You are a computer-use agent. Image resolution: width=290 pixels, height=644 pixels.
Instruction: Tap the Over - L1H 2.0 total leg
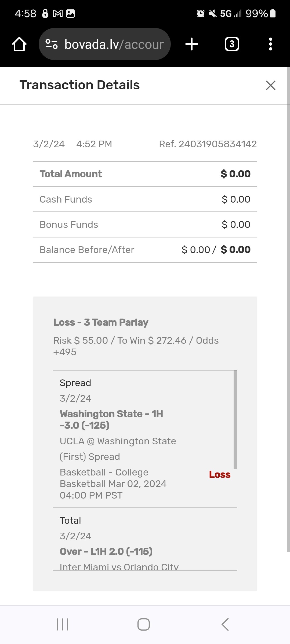click(106, 551)
